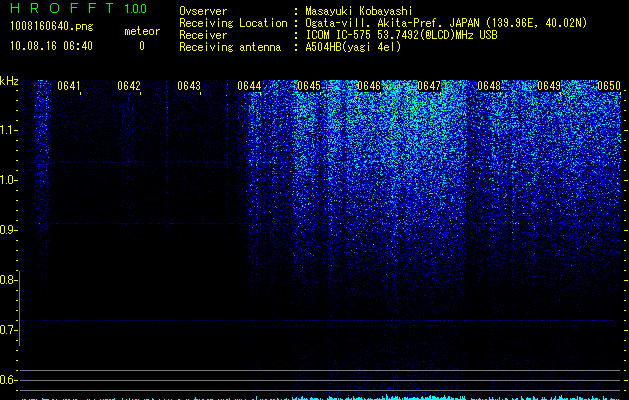The width and height of the screenshot is (629, 400).
Task: Select antenna value A504HB(yagi 4el)
Action: tap(353, 47)
